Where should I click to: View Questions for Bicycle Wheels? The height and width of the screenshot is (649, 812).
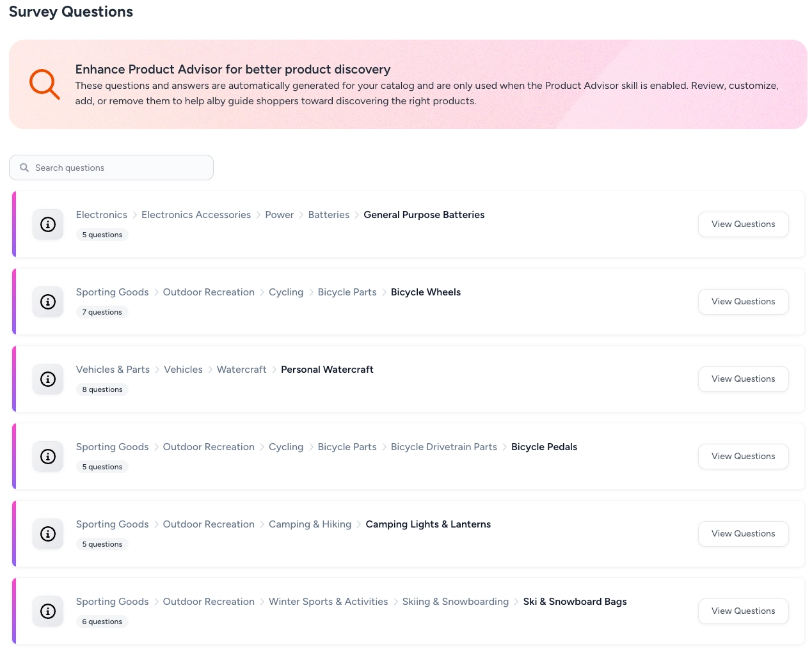(743, 302)
